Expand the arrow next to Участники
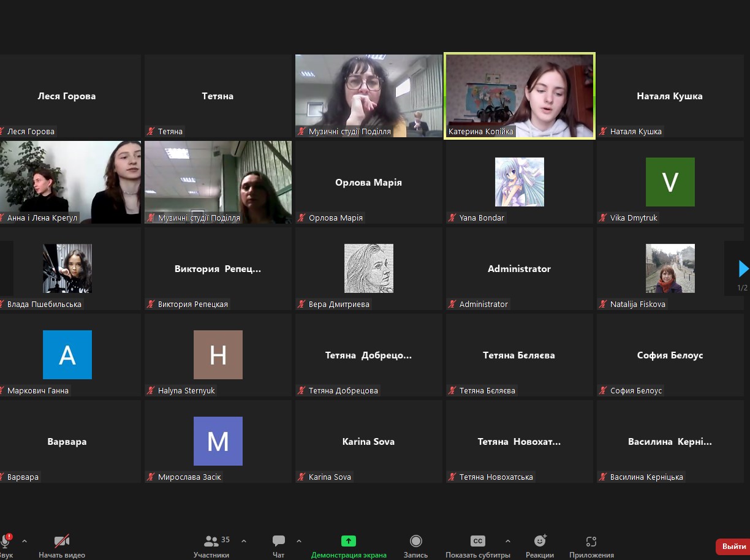750x560 pixels. [244, 541]
